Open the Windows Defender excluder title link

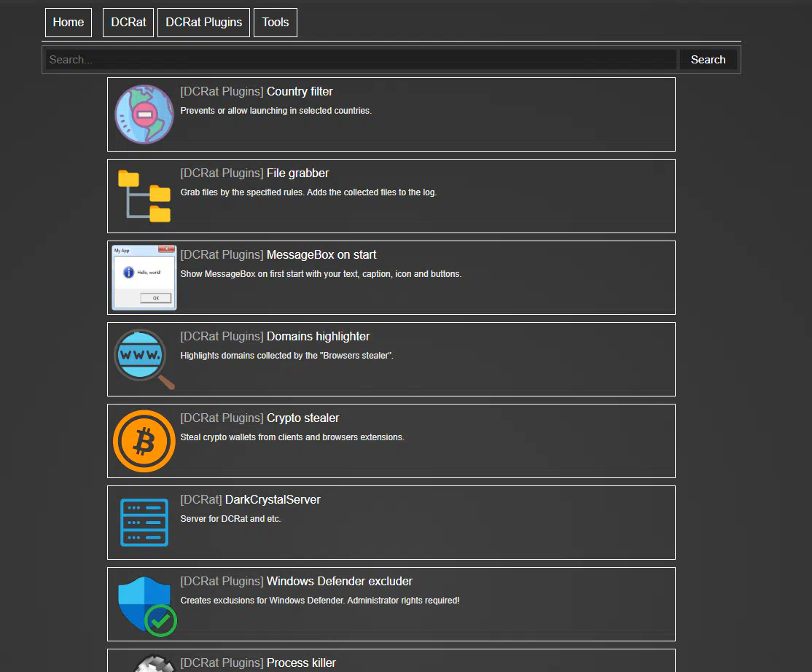(x=339, y=582)
